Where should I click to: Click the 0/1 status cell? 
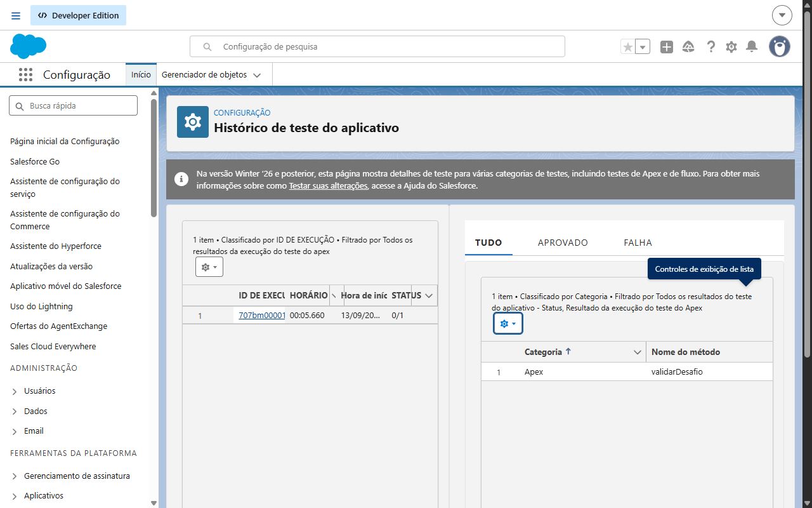[x=398, y=315]
